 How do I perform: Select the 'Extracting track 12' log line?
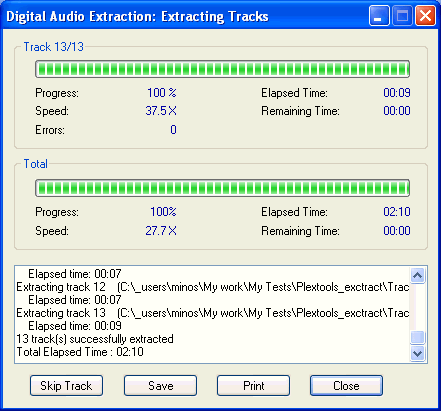pos(212,287)
